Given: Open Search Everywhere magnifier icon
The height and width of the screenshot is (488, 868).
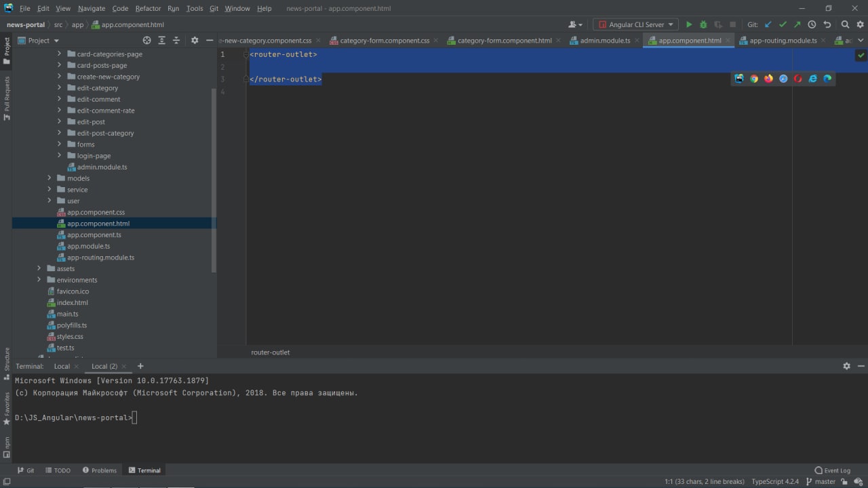Looking at the screenshot, I should [845, 24].
